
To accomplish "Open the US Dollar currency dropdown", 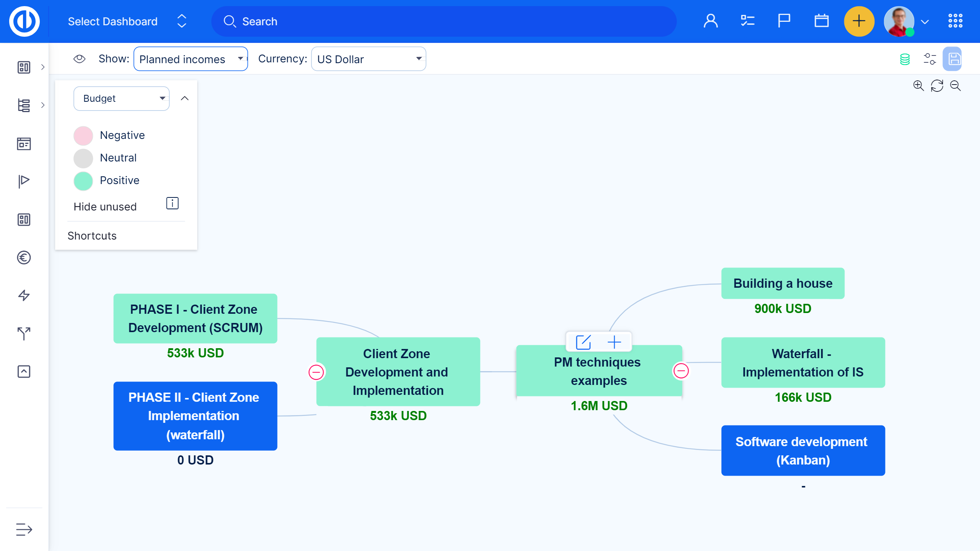I will point(368,59).
